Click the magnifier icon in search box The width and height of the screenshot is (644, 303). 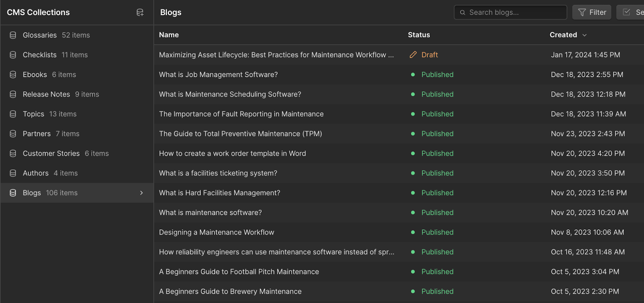462,12
